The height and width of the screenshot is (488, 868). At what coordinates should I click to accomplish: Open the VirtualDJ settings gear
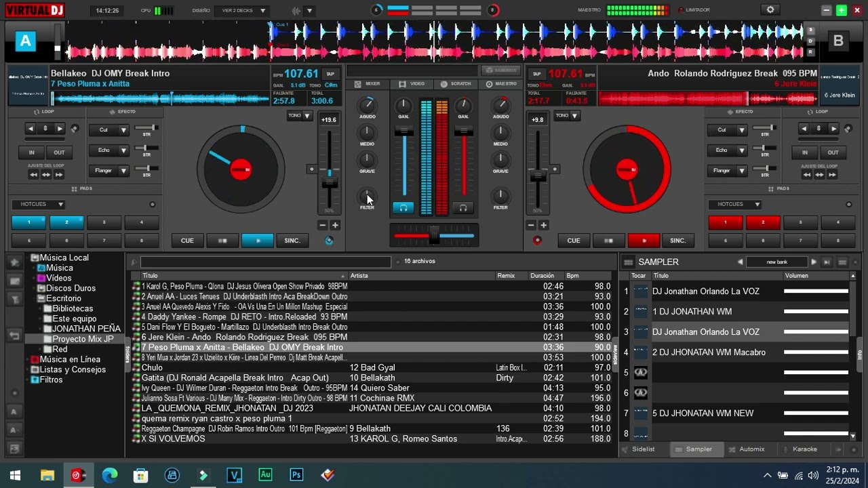click(x=770, y=10)
